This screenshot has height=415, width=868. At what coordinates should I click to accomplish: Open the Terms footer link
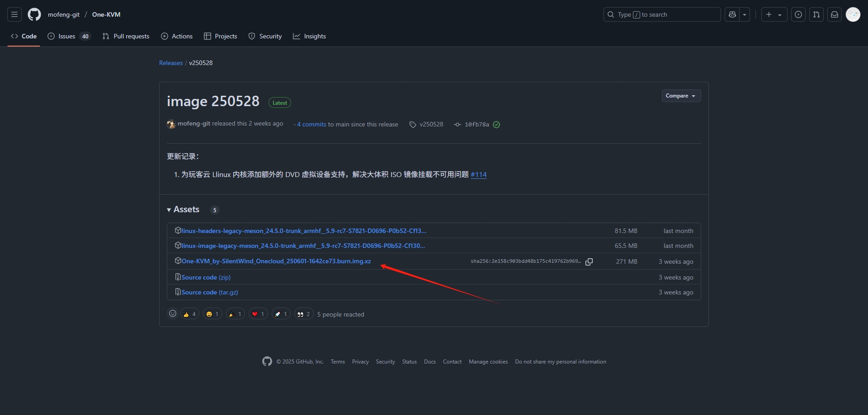click(338, 362)
